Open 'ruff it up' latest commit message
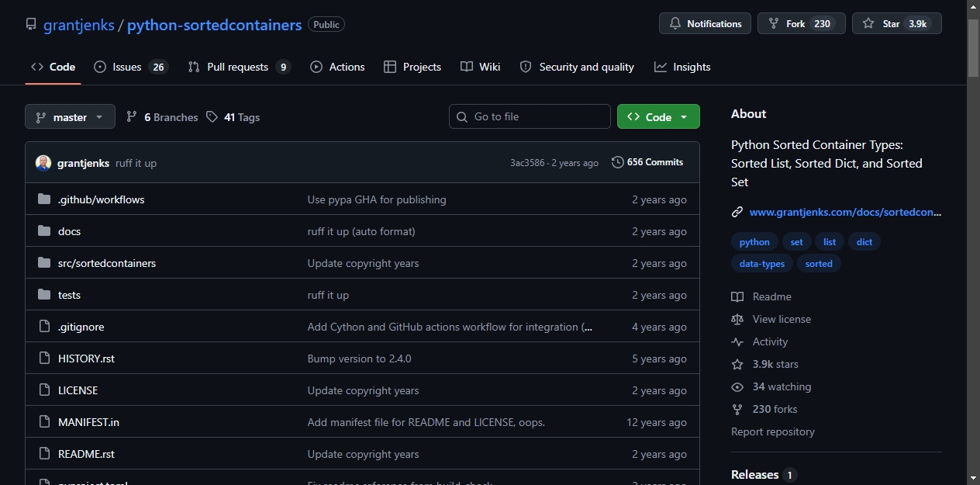 click(136, 163)
